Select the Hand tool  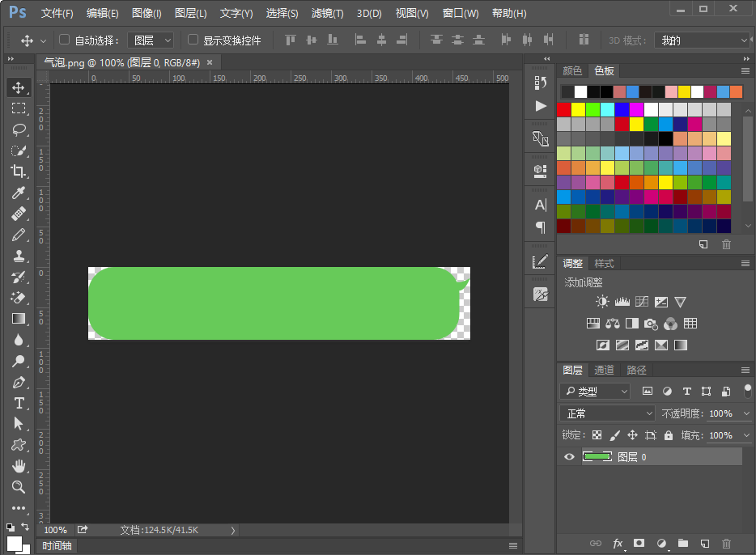tap(19, 466)
